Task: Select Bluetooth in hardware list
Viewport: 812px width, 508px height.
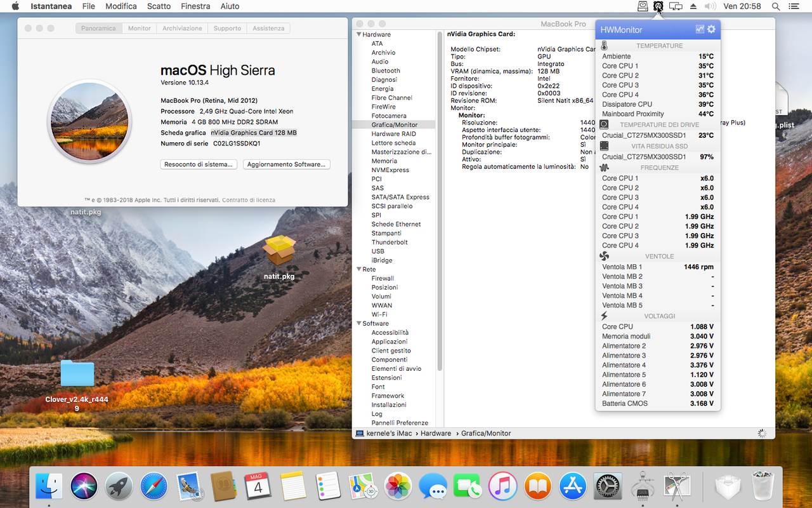Action: pyautogui.click(x=386, y=70)
